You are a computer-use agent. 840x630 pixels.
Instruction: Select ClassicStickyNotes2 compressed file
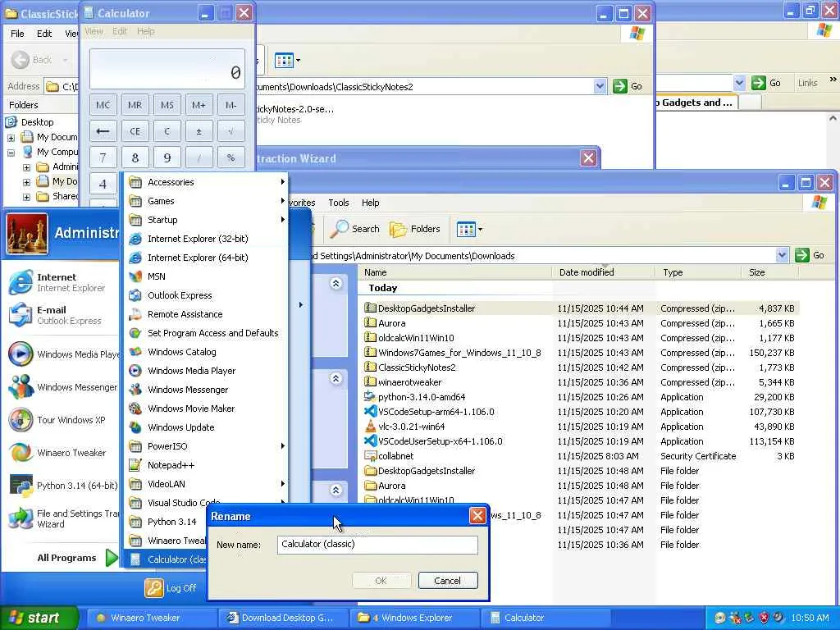click(410, 367)
